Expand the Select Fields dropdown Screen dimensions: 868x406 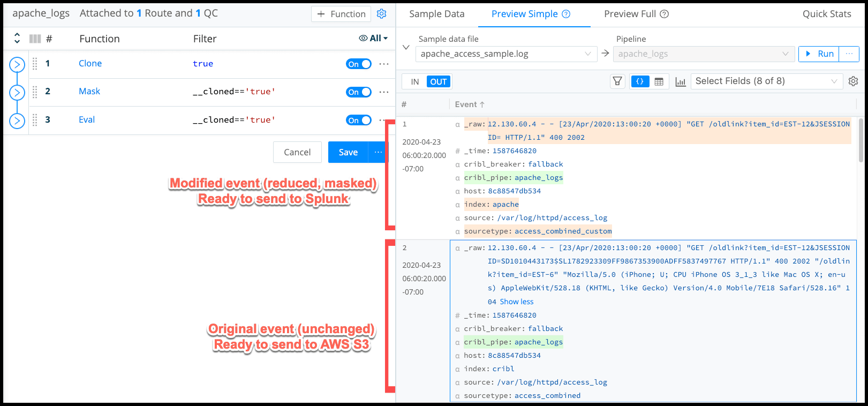[x=766, y=81]
